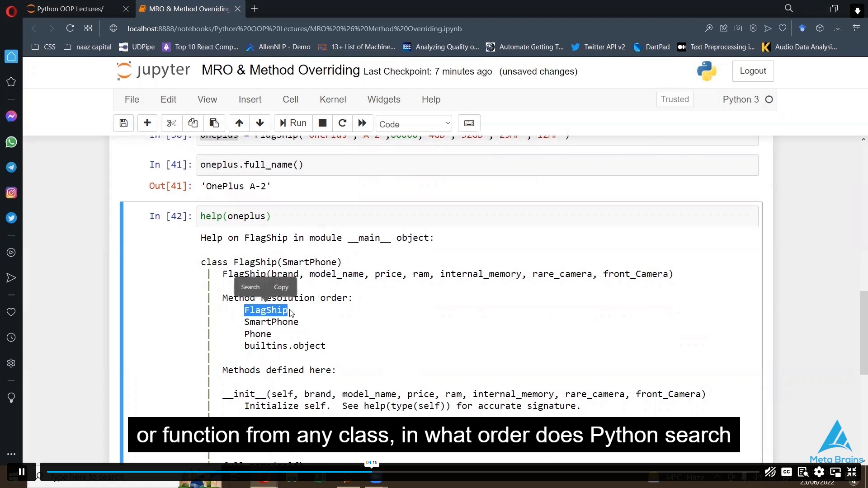Click the move cell up icon

(239, 123)
